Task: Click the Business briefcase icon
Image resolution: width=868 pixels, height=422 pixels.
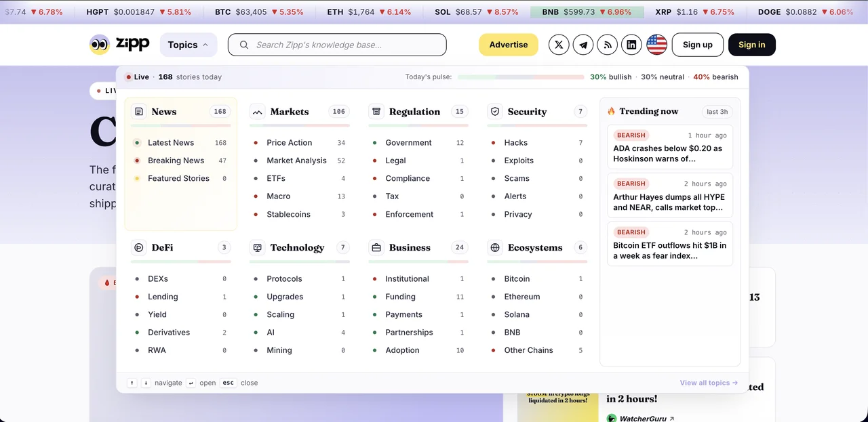Action: coord(376,248)
